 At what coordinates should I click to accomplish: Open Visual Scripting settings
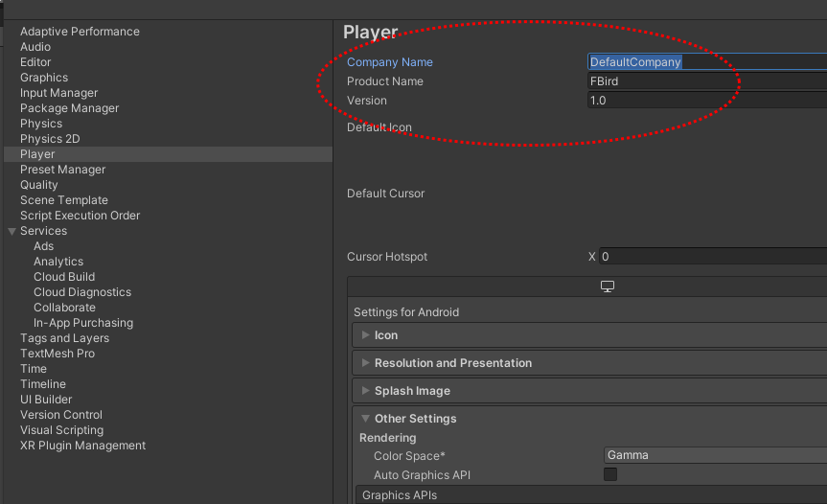61,429
